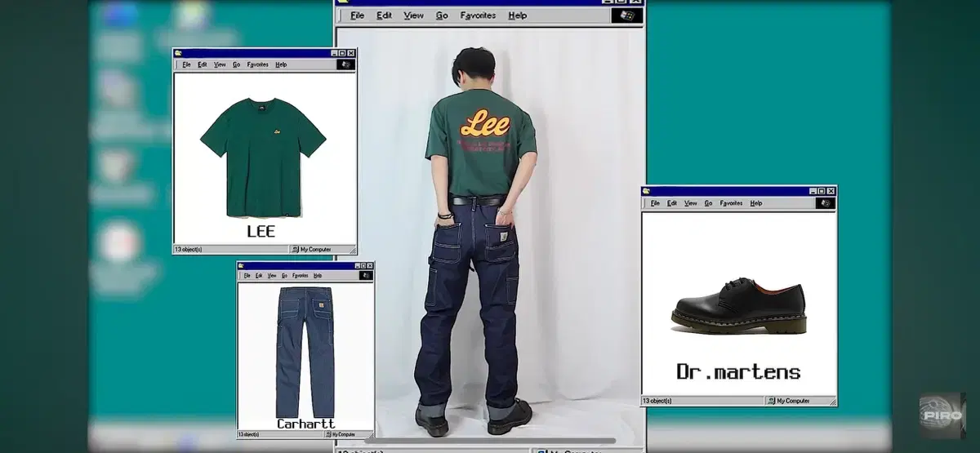The image size is (980, 453).
Task: Click folder icon in LEE window title bar
Action: [178, 53]
